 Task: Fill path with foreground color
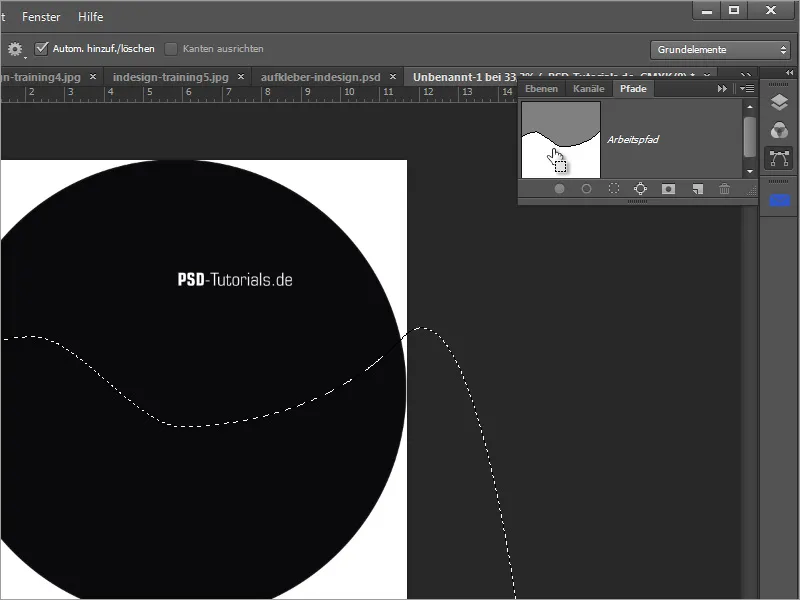coord(559,189)
